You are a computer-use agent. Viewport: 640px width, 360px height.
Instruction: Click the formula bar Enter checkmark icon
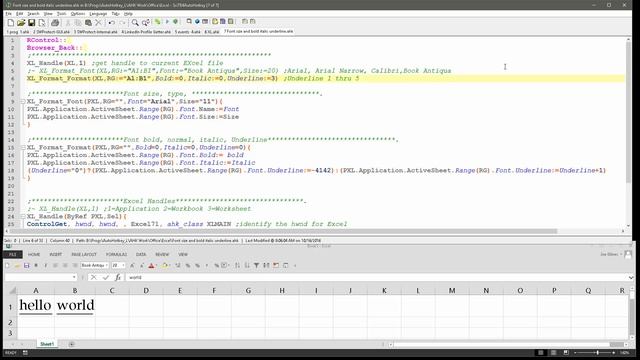[x=106, y=278]
